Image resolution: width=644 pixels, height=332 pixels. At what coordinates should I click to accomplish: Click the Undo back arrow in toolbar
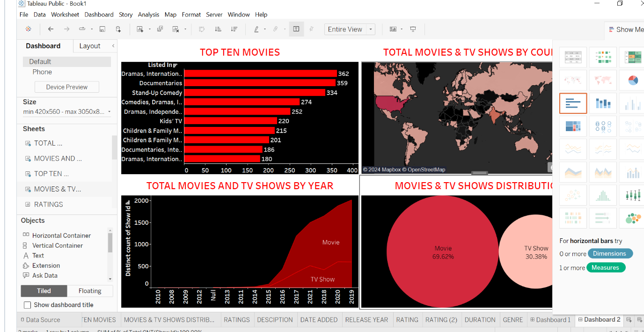pyautogui.click(x=51, y=29)
